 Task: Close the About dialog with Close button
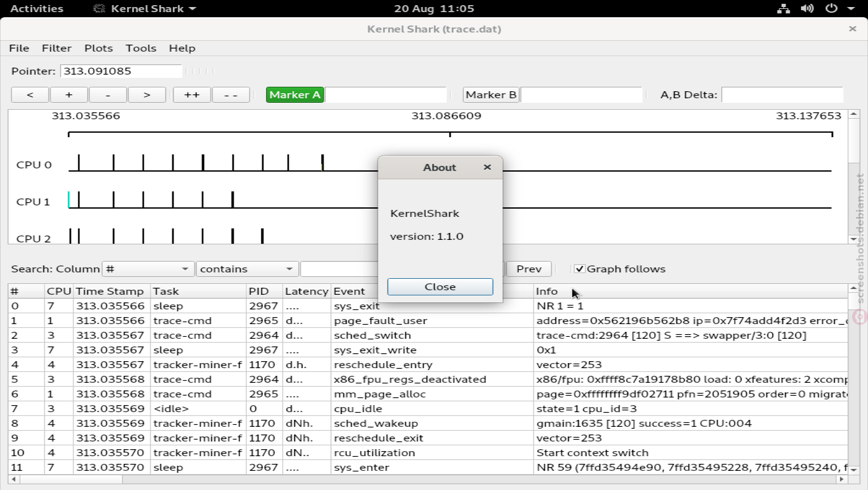click(x=440, y=286)
